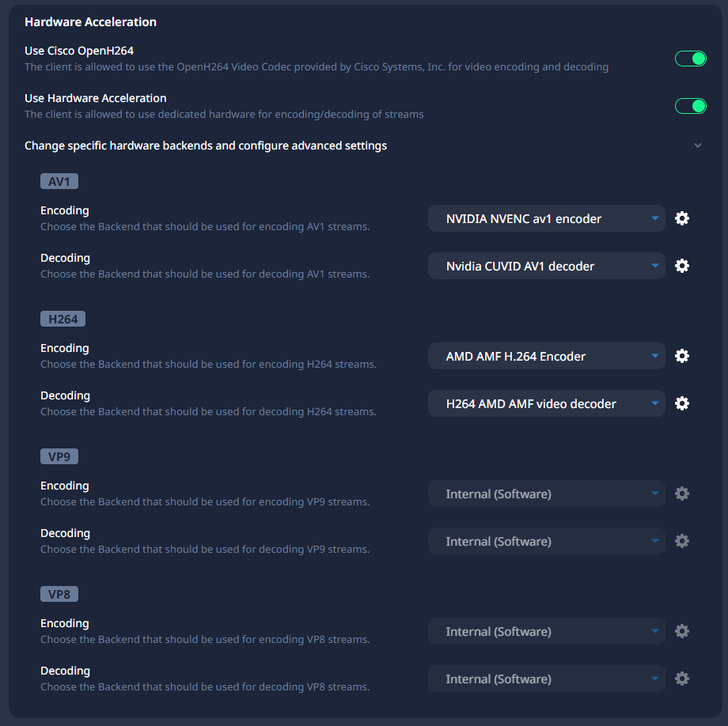Open VP9 encoding Internal (Software) dropdown
Screen dimensions: 728x726
pyautogui.click(x=546, y=493)
